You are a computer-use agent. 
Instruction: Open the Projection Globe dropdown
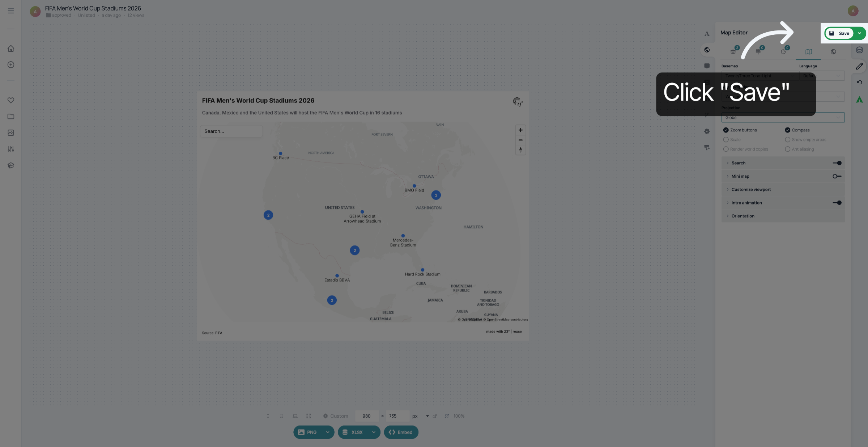[x=783, y=118]
